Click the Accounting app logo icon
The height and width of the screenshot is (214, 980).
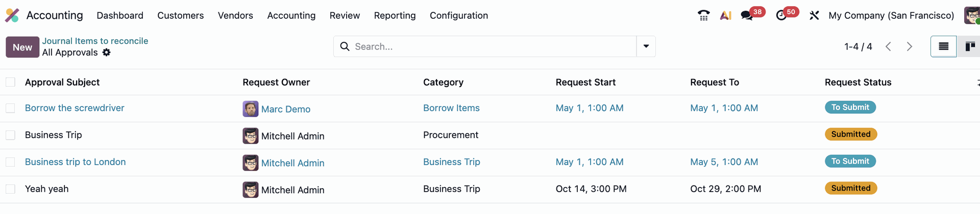coord(12,15)
